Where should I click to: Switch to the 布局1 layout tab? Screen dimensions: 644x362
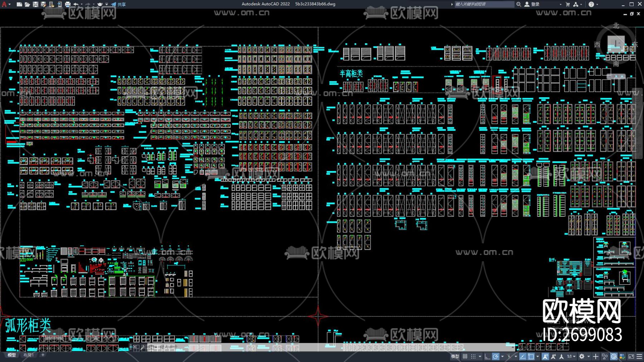28,355
